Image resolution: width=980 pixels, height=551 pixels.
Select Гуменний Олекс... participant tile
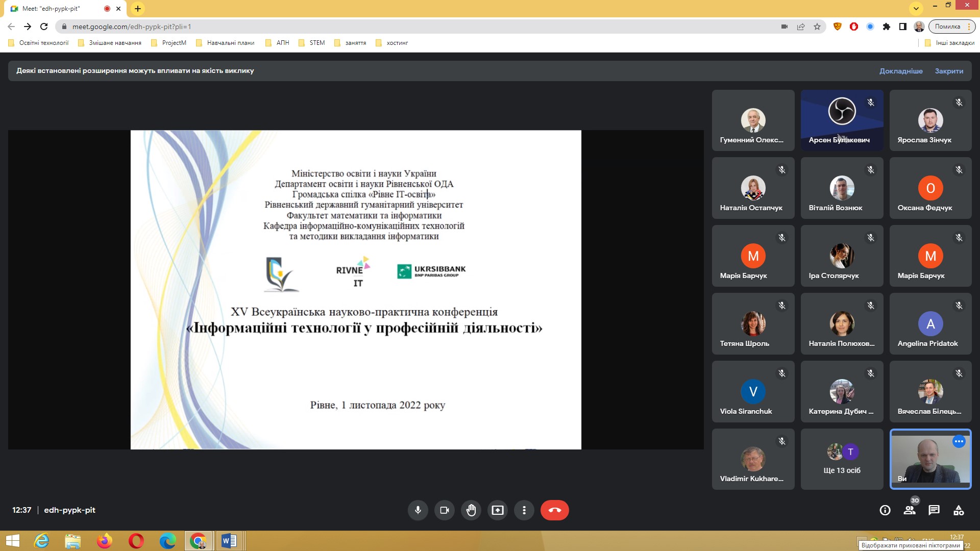pyautogui.click(x=753, y=120)
